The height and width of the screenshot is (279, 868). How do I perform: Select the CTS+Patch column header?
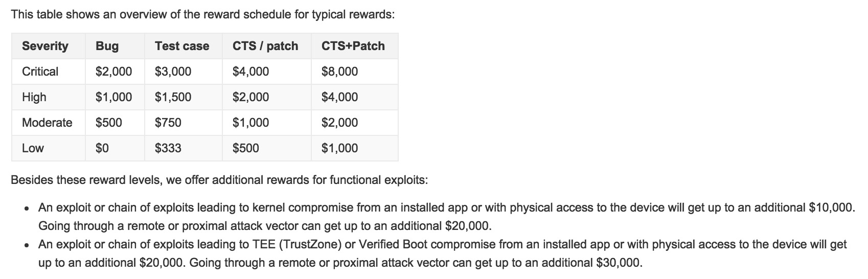pyautogui.click(x=353, y=46)
